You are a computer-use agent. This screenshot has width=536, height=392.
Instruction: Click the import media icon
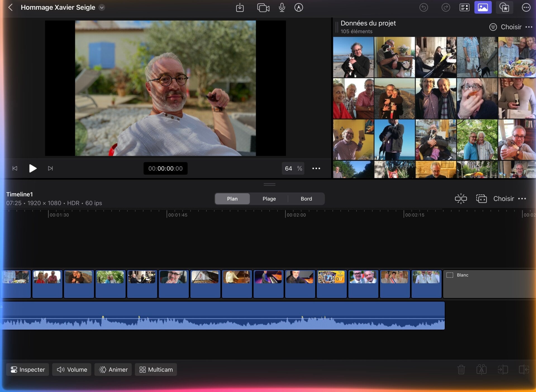pyautogui.click(x=240, y=8)
